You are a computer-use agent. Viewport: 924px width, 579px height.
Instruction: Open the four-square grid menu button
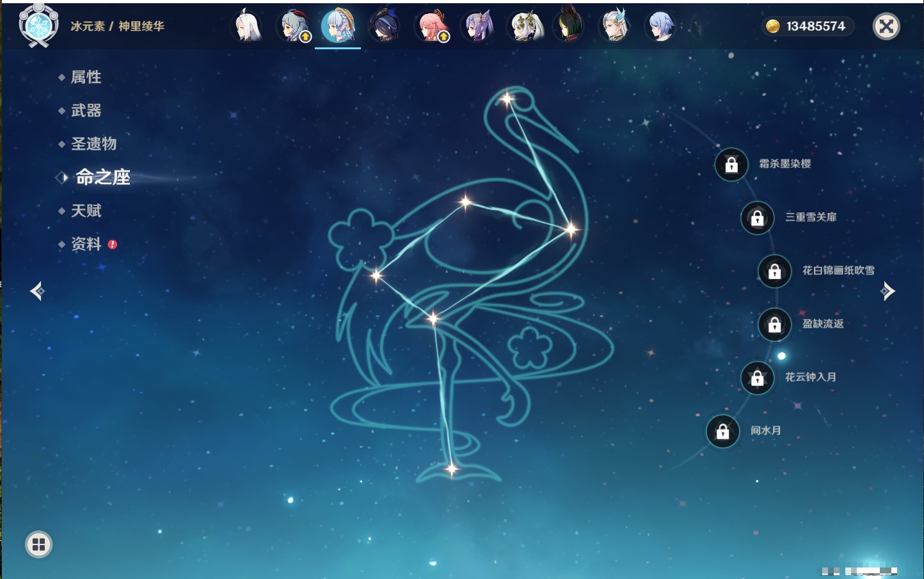38,544
